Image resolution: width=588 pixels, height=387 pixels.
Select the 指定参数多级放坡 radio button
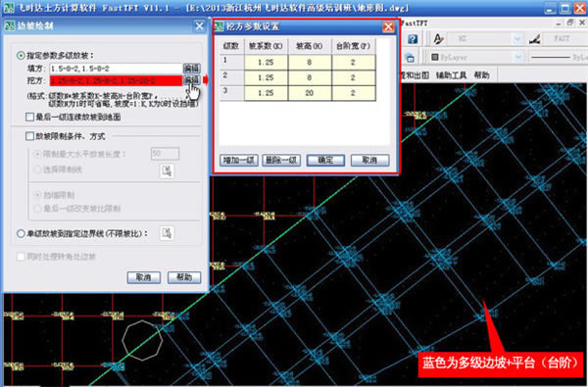(x=21, y=56)
